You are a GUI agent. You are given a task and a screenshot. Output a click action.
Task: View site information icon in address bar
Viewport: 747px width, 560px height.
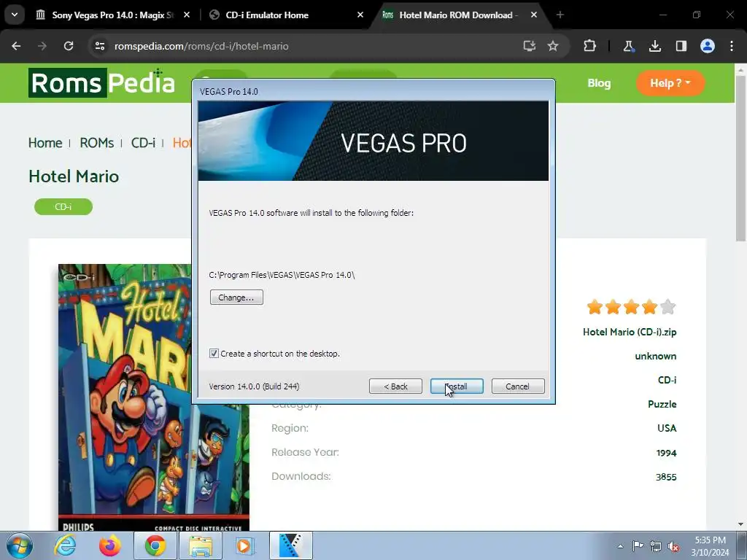(x=99, y=46)
